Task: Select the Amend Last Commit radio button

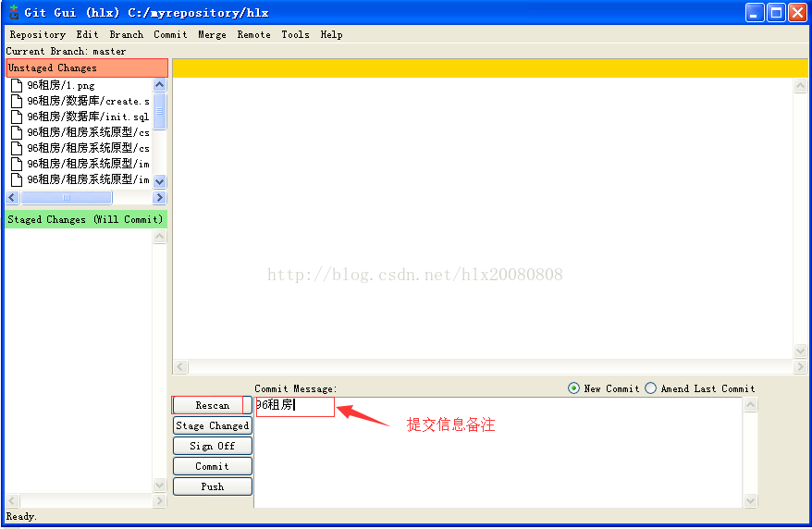Action: tap(650, 388)
